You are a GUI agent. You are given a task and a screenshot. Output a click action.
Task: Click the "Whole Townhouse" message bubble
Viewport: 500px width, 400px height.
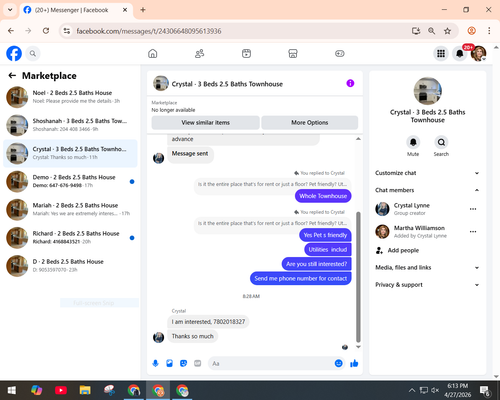pos(323,196)
